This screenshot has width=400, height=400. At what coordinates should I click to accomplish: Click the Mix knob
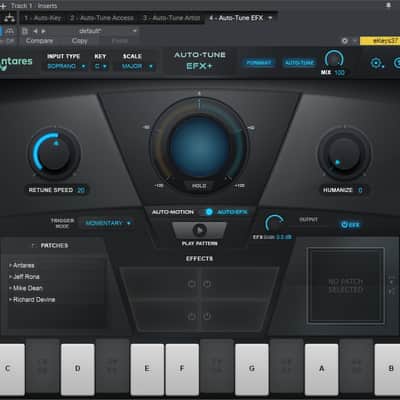point(334,59)
